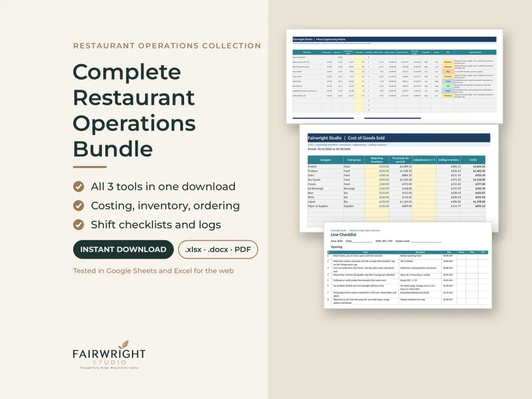
Task: Click the Fairwright Studio leaf logo
Action: coord(125,344)
